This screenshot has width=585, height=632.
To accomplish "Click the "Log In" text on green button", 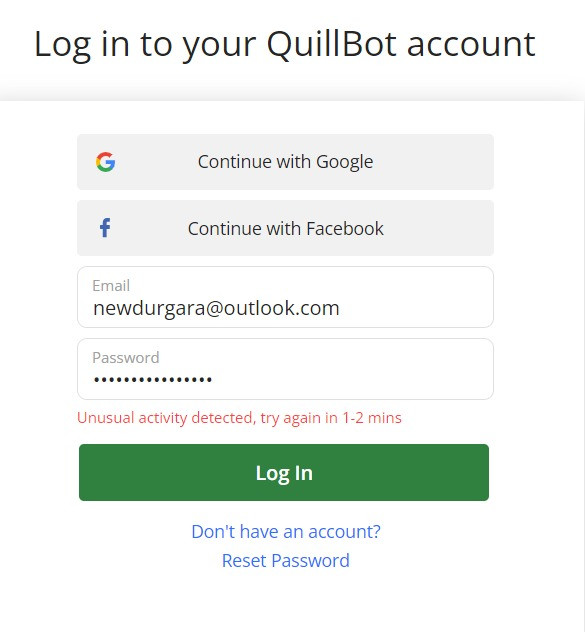I will tap(284, 473).
